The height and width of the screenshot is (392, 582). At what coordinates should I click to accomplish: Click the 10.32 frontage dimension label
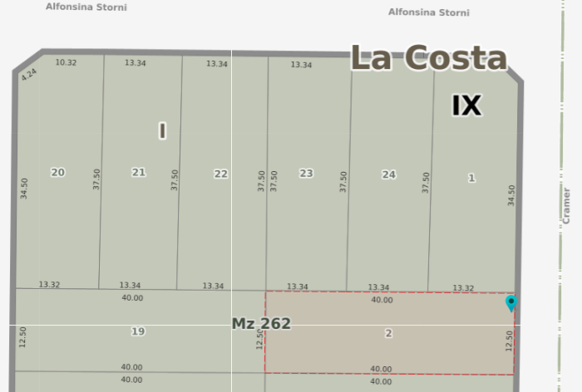tap(66, 63)
